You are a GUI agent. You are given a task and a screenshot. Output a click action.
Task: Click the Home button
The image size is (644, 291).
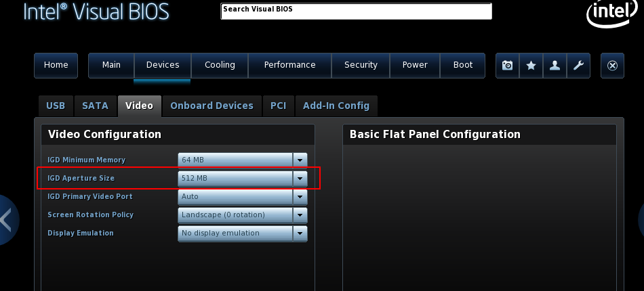pyautogui.click(x=56, y=65)
